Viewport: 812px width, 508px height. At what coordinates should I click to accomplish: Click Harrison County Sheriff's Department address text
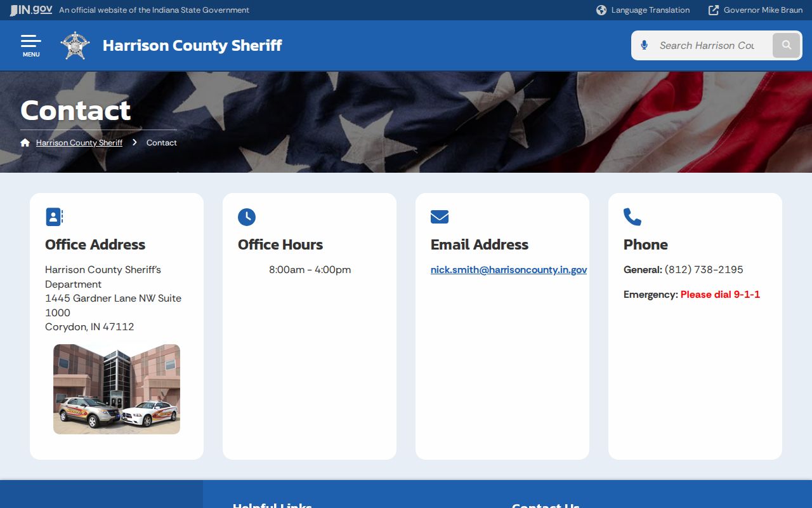tap(103, 277)
